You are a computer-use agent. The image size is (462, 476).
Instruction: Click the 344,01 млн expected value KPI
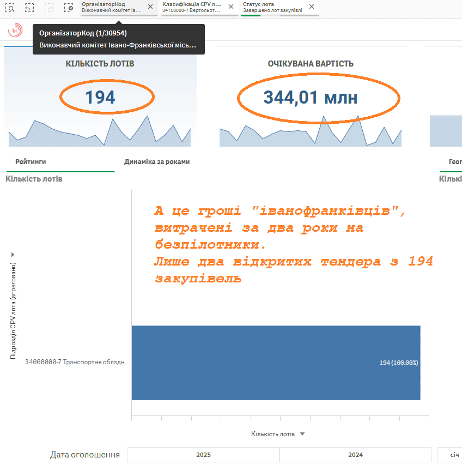[x=311, y=97]
